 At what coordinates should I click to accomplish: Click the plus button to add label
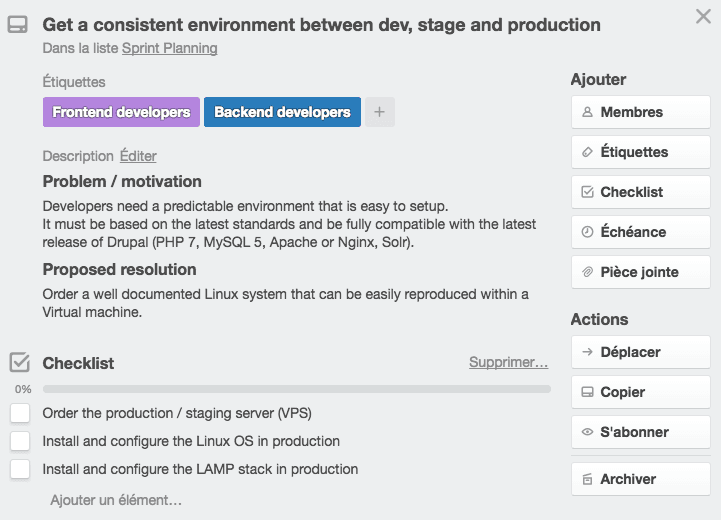(x=379, y=112)
